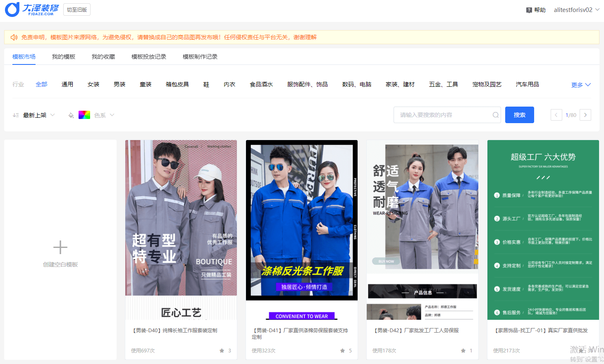Select the 宠物及园艺 industry filter
This screenshot has width=604, height=364.
click(x=487, y=84)
